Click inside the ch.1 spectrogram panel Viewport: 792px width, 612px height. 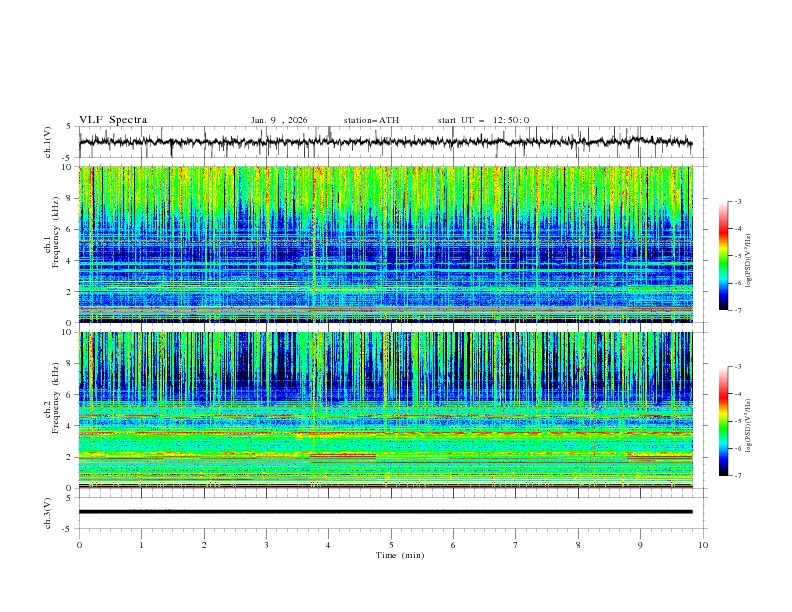pos(386,244)
